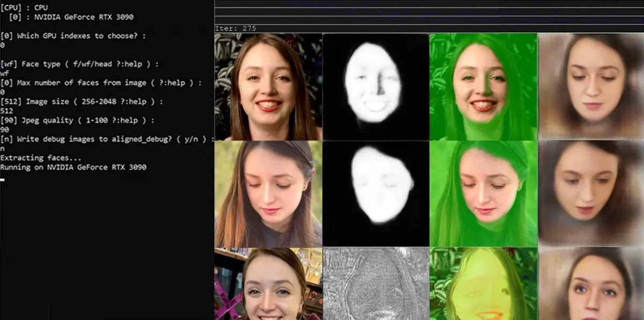644x320 pixels.
Task: Click the 'Face type ( f/wf/head ?:help )' prompt
Action: click(79, 64)
